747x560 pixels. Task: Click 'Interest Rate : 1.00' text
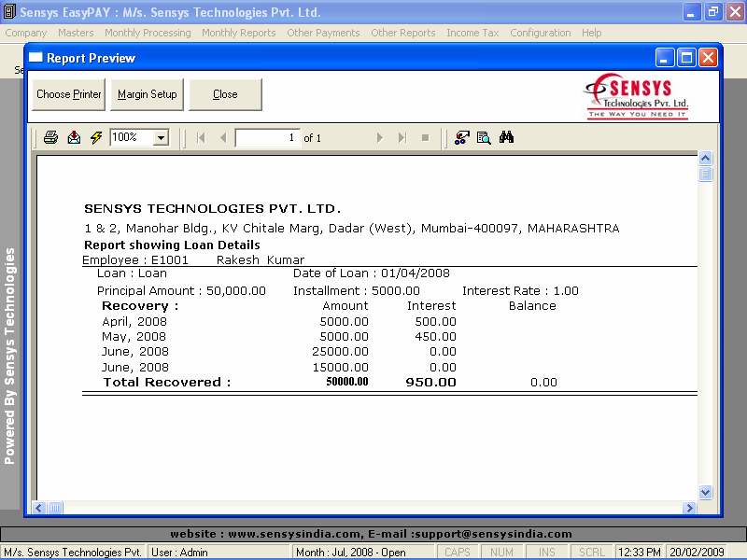click(x=520, y=291)
